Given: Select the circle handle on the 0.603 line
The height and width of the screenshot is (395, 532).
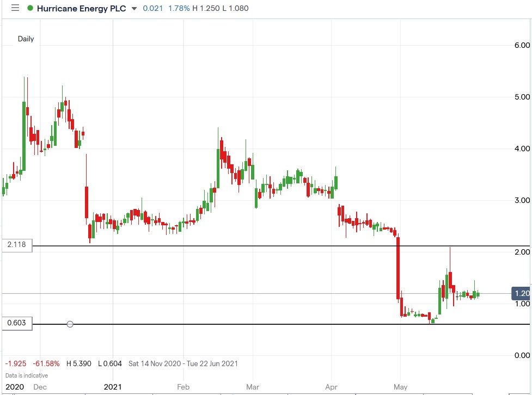Looking at the screenshot, I should pos(70,324).
